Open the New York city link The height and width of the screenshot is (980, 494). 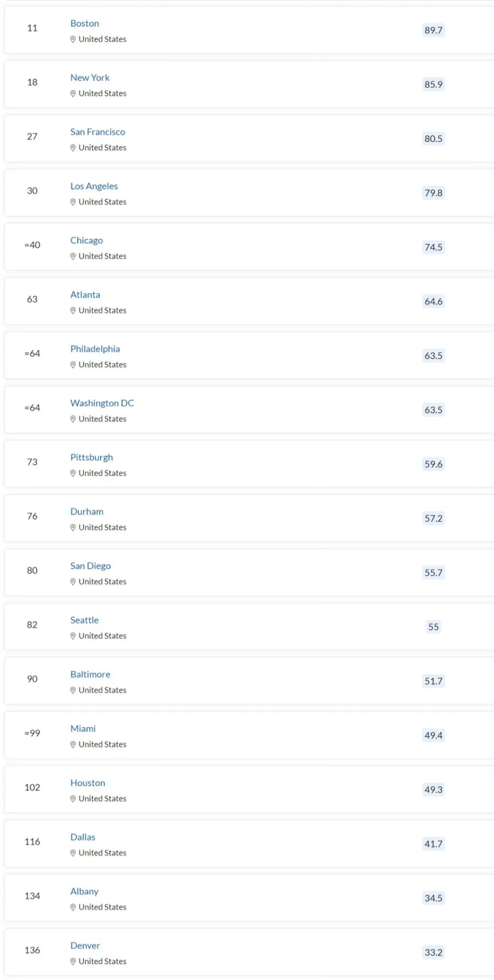point(90,78)
